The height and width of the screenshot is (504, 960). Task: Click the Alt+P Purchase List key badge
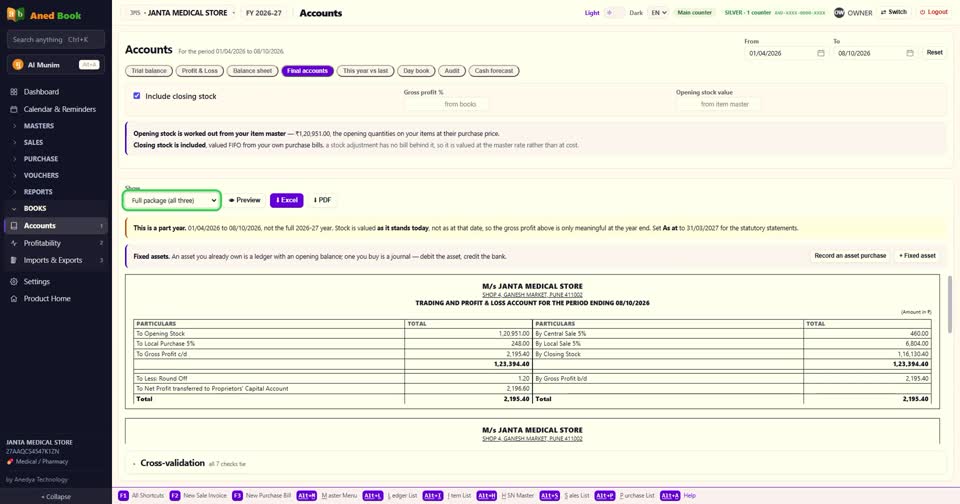(x=605, y=495)
